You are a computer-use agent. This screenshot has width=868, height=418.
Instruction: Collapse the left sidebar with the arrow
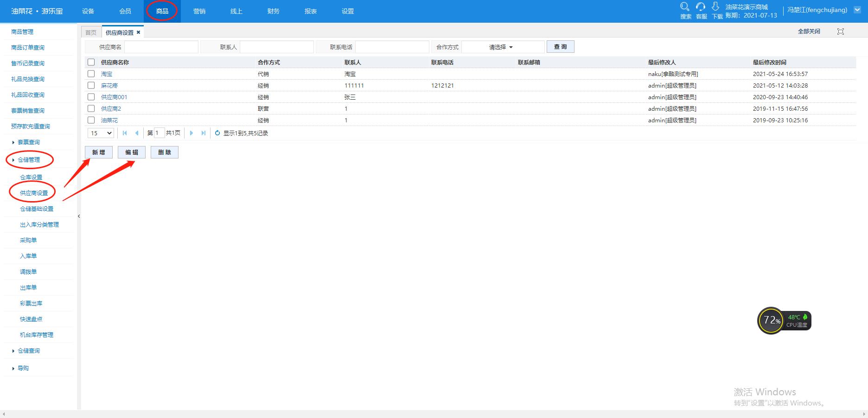[x=79, y=216]
